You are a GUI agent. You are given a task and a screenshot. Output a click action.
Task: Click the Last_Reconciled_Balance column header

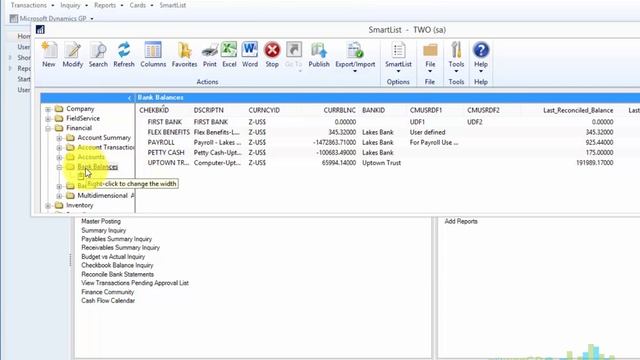click(578, 110)
